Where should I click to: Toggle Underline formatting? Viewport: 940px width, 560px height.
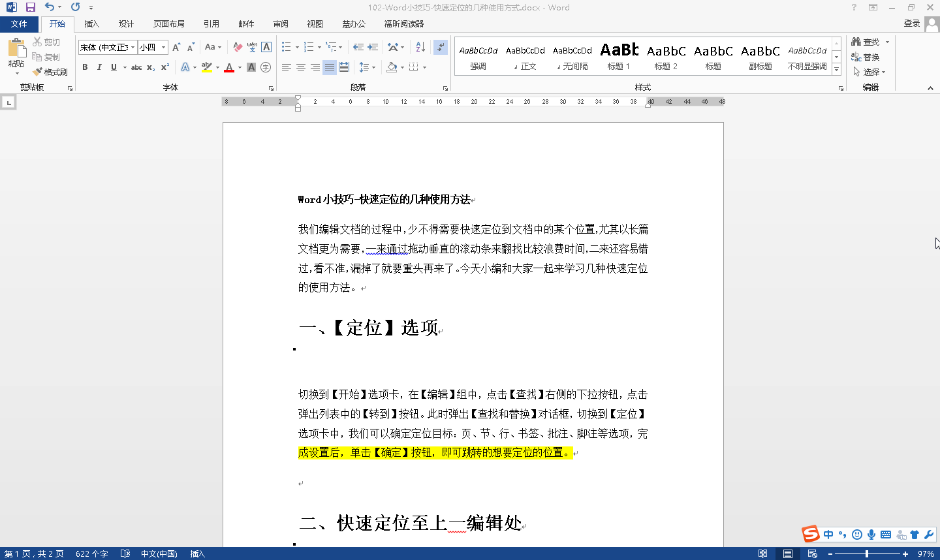[x=114, y=67]
